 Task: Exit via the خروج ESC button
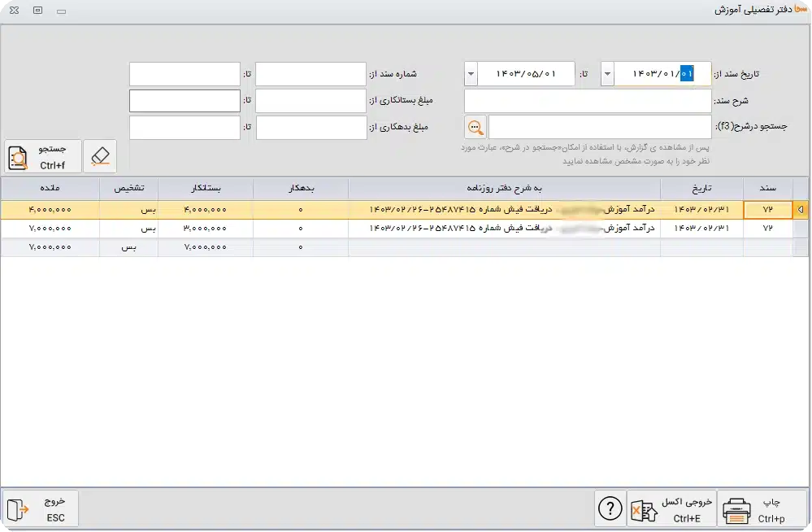pyautogui.click(x=41, y=508)
